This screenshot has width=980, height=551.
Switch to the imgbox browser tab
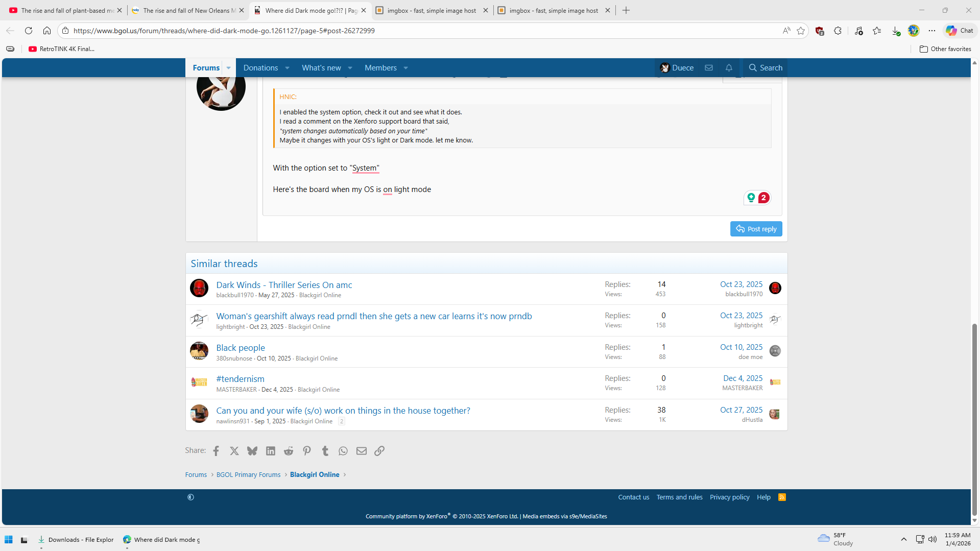coord(432,10)
